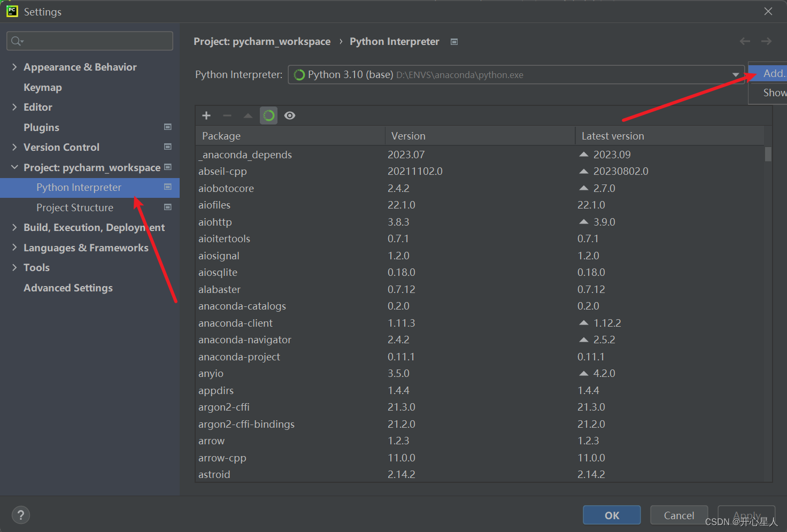Click the project-level icon beside Plugins

(x=168, y=127)
